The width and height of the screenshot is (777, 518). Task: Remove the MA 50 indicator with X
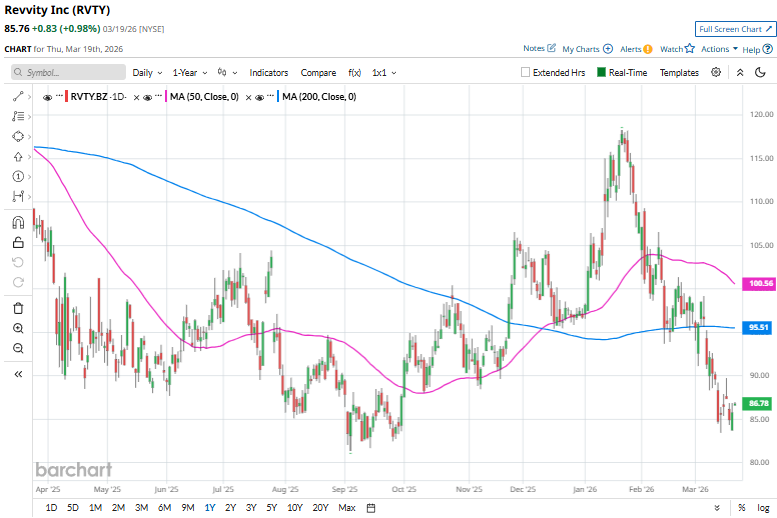[x=248, y=98]
